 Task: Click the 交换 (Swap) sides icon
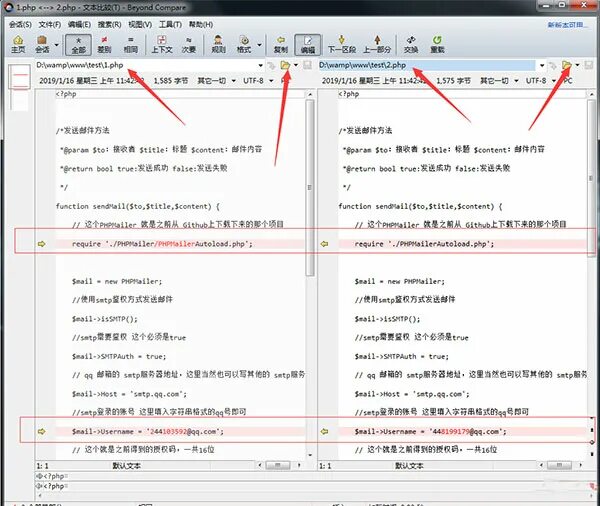(x=411, y=44)
